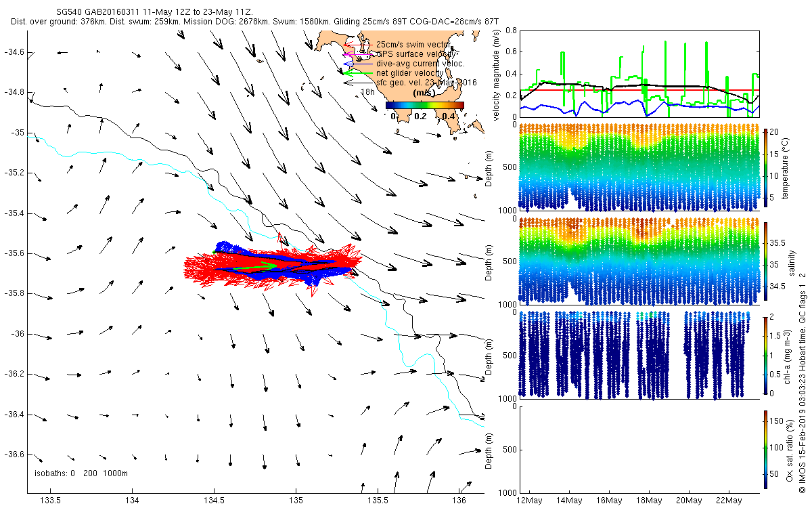Click date tick '22May'
The height and width of the screenshot is (508, 812).
pos(730,501)
